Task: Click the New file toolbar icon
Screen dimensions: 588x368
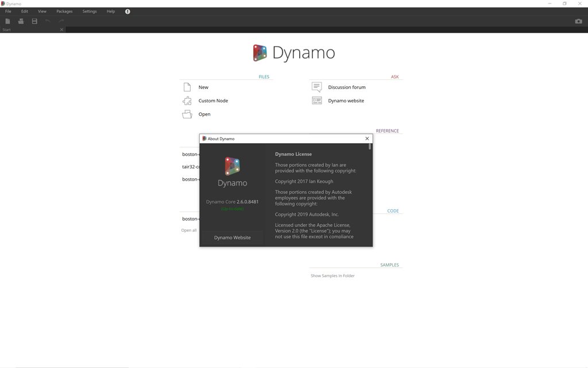Action: point(7,21)
